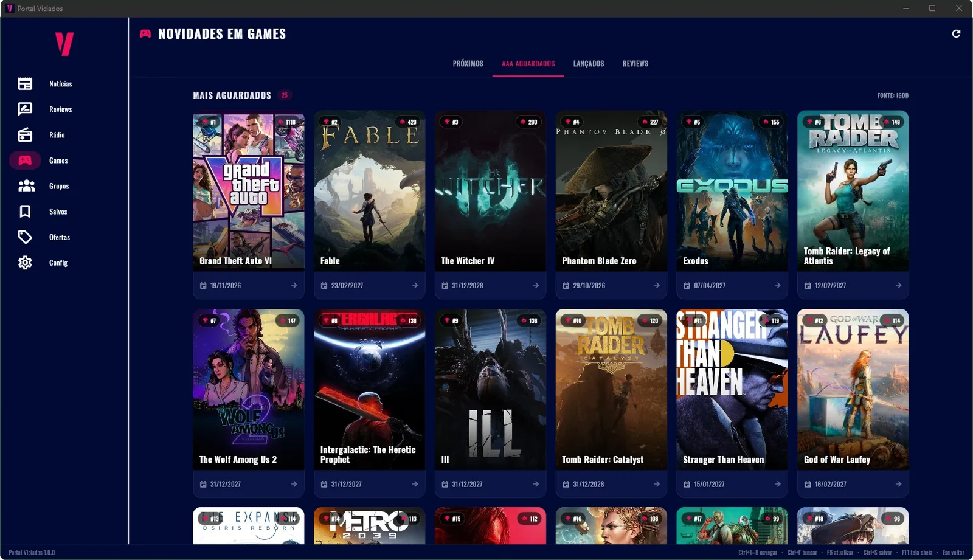Open the Metro 2039 cover in bottom row
The width and height of the screenshot is (973, 560).
370,526
